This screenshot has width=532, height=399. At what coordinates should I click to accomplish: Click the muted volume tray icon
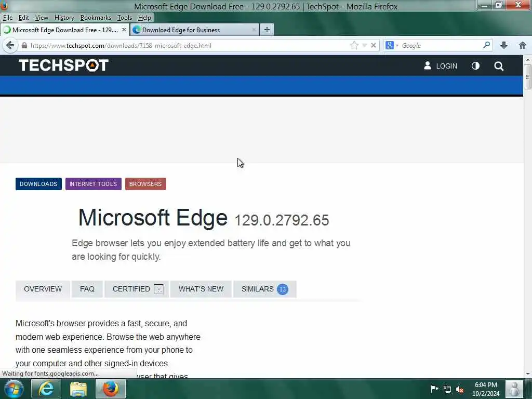[460, 389]
